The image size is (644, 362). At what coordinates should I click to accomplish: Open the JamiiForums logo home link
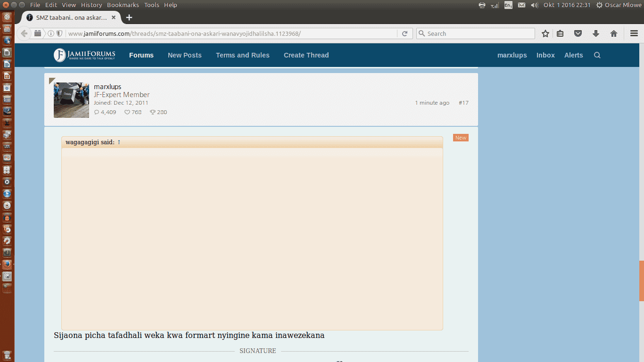[84, 55]
